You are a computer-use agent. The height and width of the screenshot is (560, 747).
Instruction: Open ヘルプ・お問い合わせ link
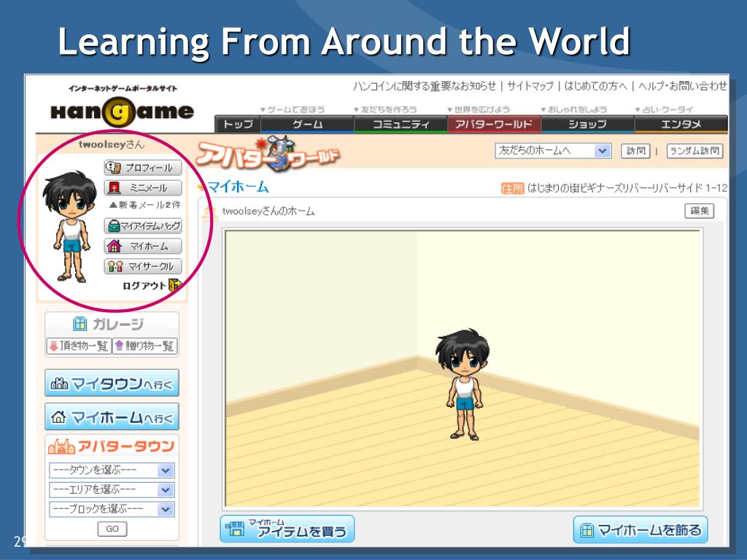[x=682, y=86]
